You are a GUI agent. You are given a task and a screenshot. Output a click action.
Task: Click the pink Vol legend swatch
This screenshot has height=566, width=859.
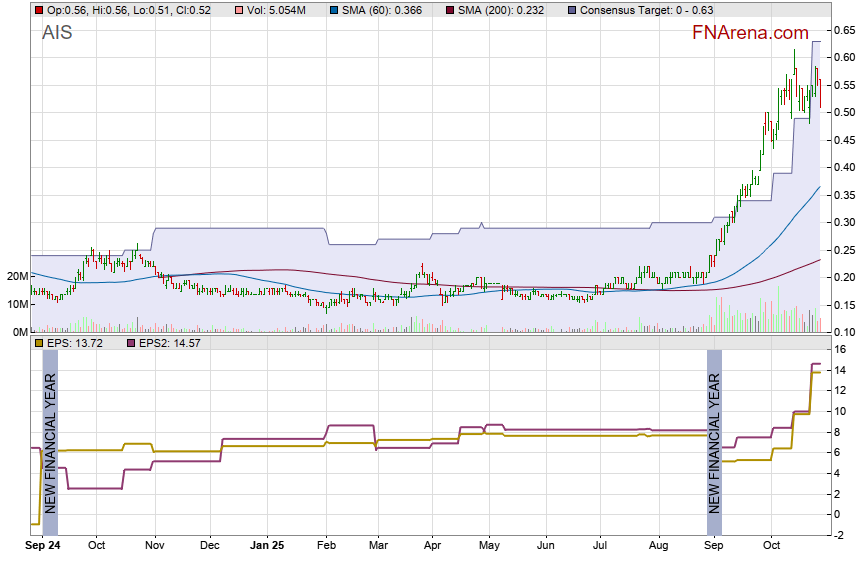point(238,10)
